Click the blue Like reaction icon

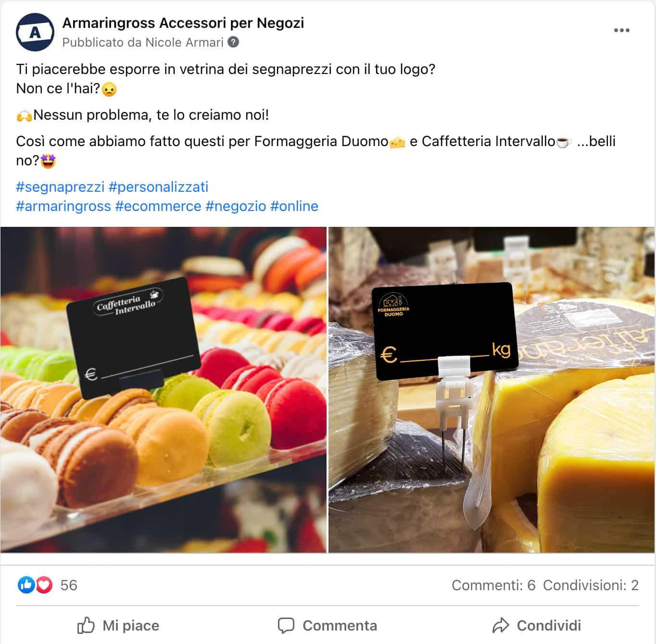click(x=26, y=585)
